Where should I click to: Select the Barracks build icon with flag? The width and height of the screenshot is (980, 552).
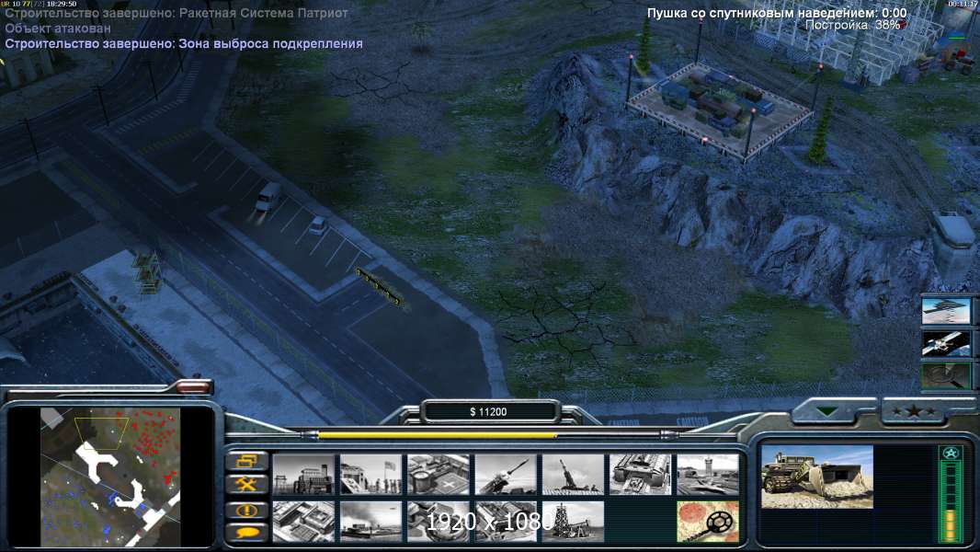pos(370,475)
